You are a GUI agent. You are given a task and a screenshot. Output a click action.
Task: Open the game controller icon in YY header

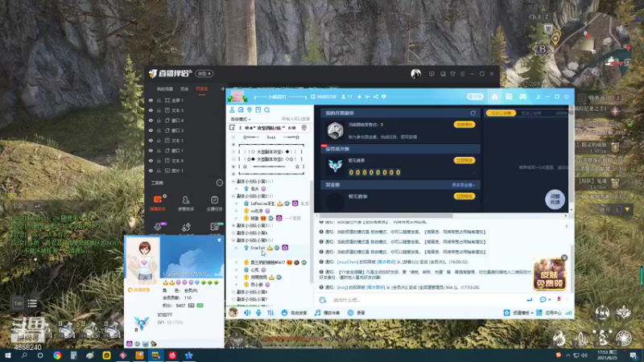pyautogui.click(x=522, y=97)
